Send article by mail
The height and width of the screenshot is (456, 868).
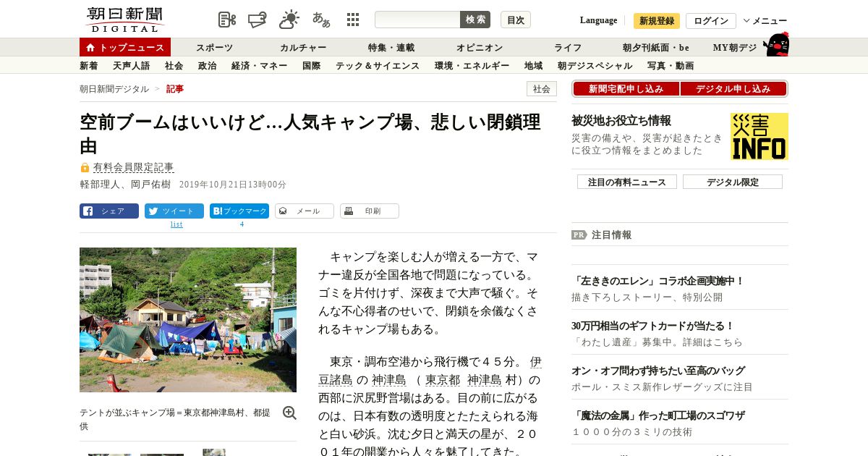pos(305,211)
